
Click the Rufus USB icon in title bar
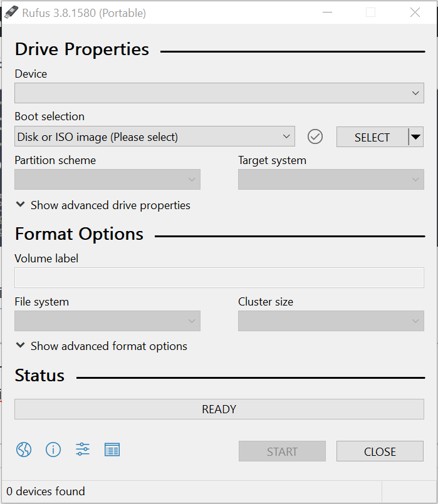11,13
